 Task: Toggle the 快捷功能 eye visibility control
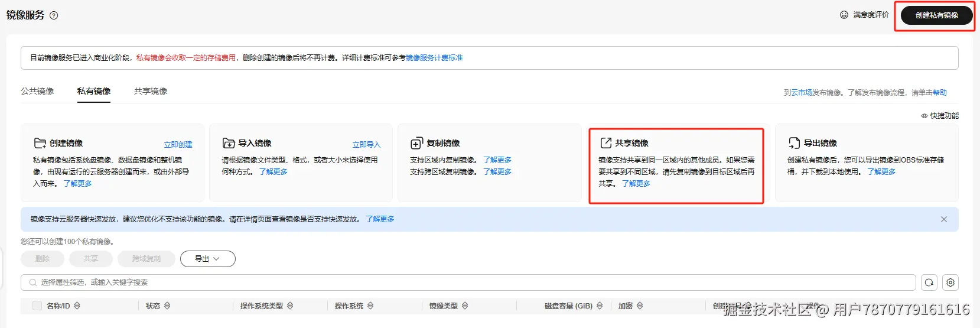click(924, 116)
